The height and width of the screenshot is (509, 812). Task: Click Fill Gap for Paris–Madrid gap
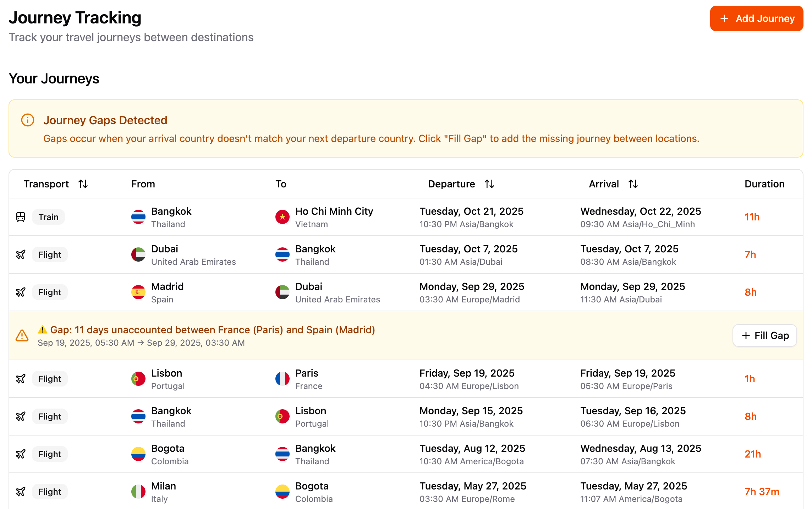[x=764, y=335]
